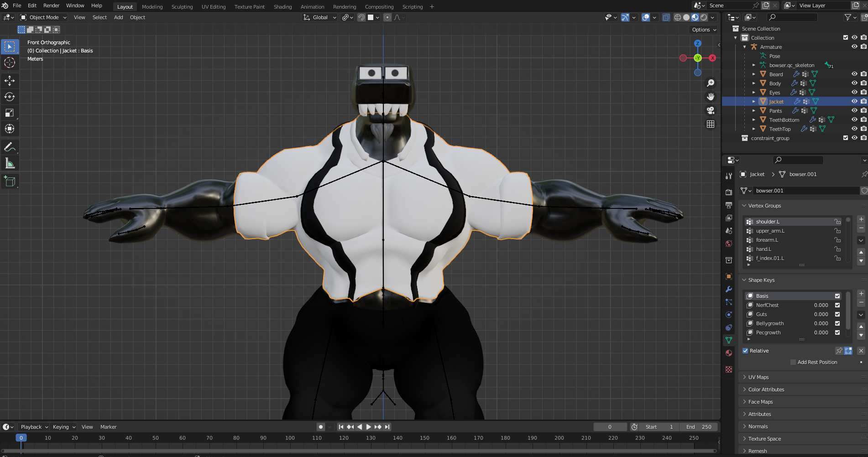
Task: Mute the Bellygrowth shape key checkbox
Action: click(x=837, y=323)
